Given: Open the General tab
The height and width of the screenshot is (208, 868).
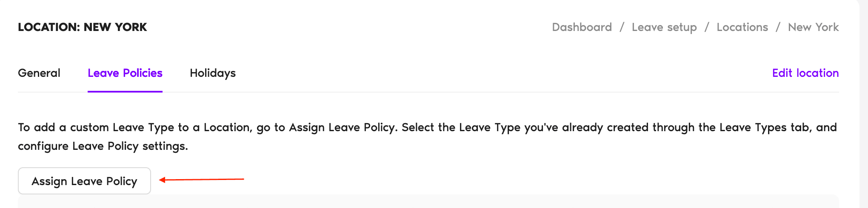Looking at the screenshot, I should 39,73.
